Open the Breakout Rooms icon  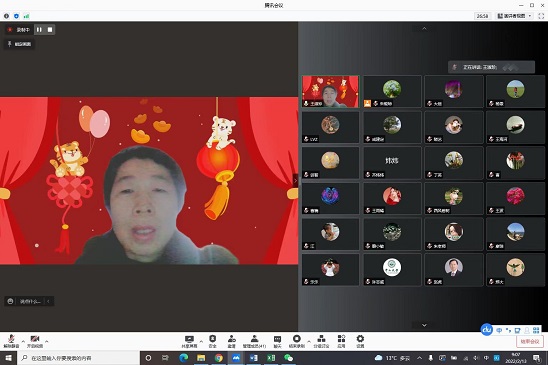point(321,341)
